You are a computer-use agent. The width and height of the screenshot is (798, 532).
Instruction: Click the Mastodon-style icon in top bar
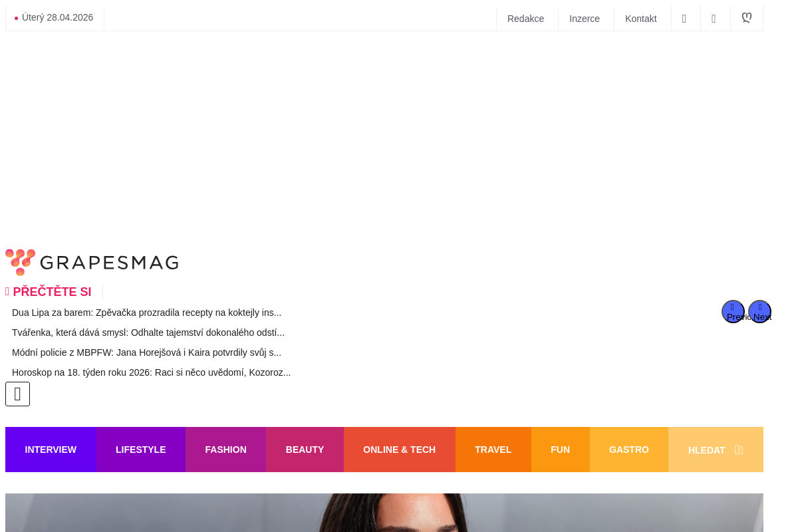pos(747,18)
